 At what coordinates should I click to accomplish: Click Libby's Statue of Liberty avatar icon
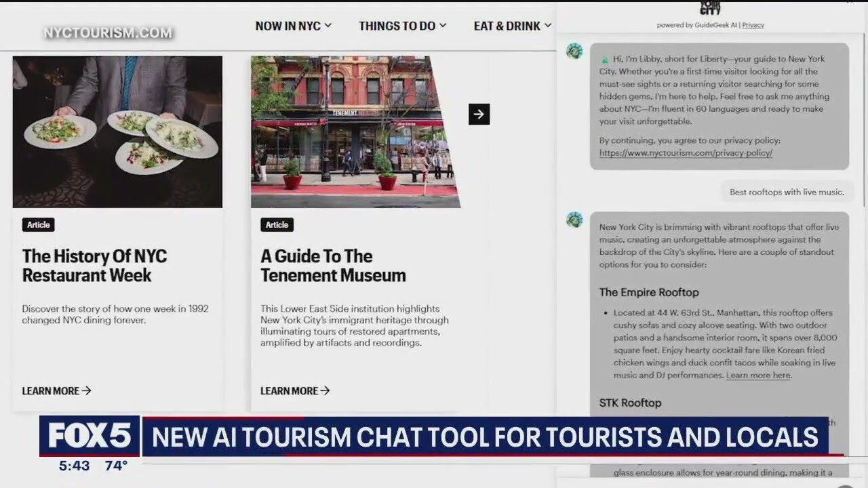pos(574,51)
